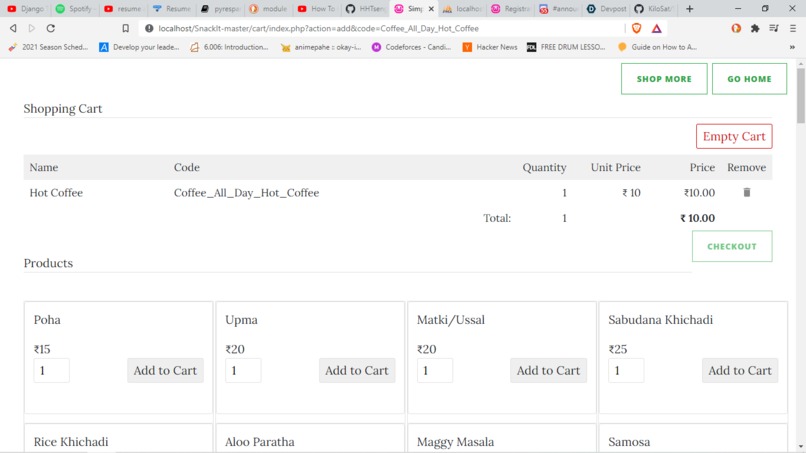The image size is (806, 453).
Task: Click the total ₹ 10.00 amount
Action: point(697,218)
